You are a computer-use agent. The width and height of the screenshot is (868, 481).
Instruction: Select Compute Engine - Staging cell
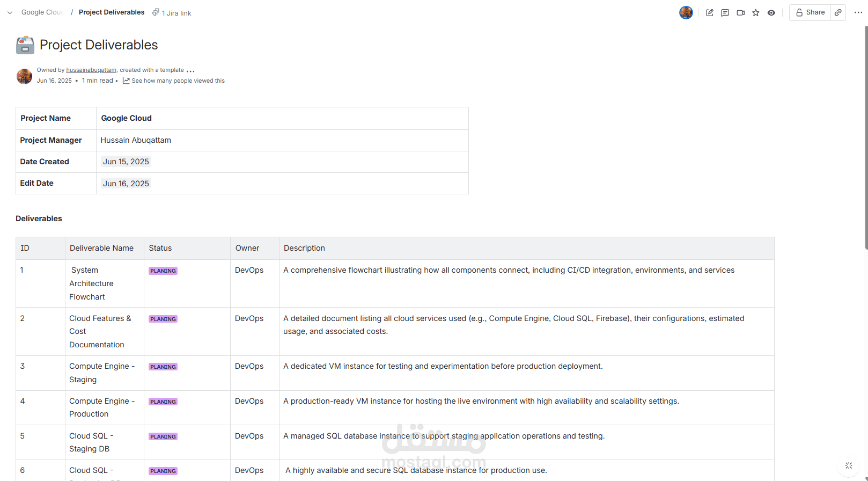coord(105,373)
